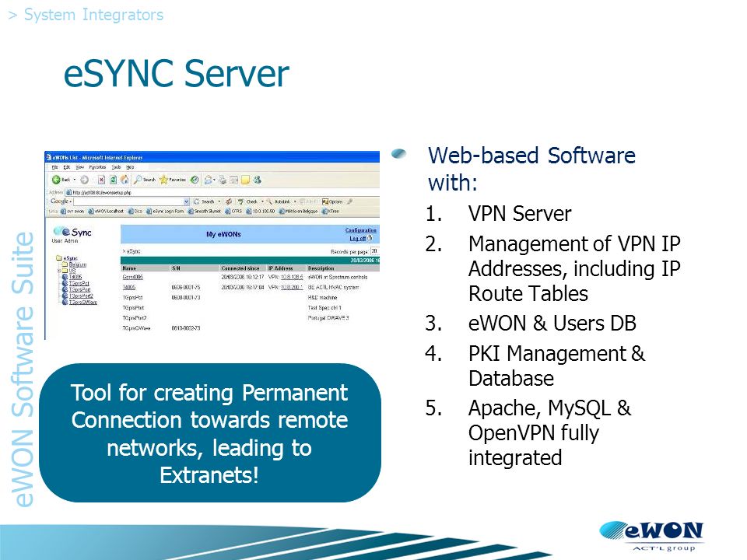
Task: Click the eSync logo in sidebar
Action: (x=72, y=232)
